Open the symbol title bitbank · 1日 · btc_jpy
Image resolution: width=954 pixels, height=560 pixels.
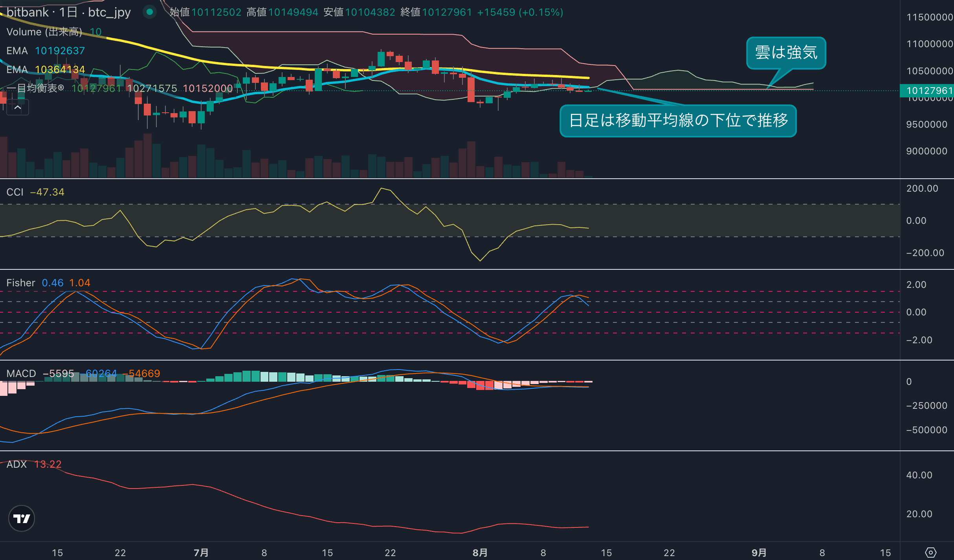[68, 12]
